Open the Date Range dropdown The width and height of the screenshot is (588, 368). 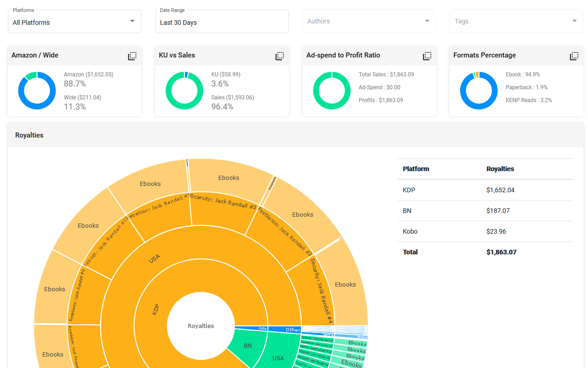pos(222,22)
